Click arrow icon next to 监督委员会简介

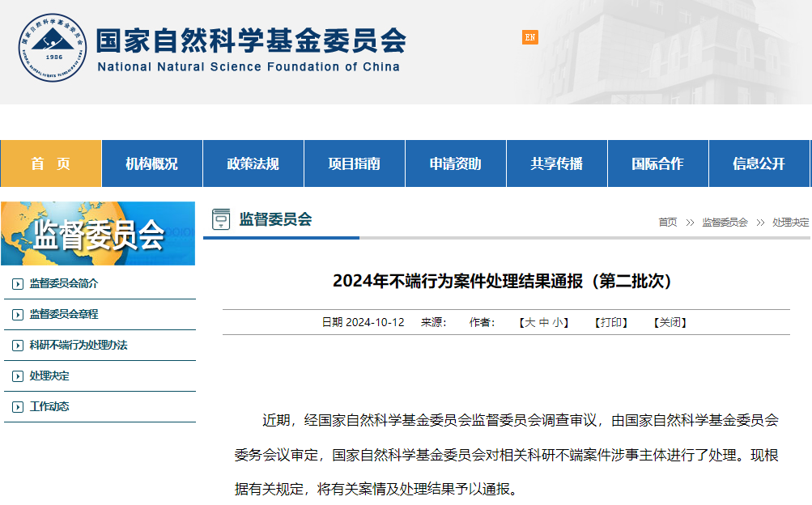18,284
